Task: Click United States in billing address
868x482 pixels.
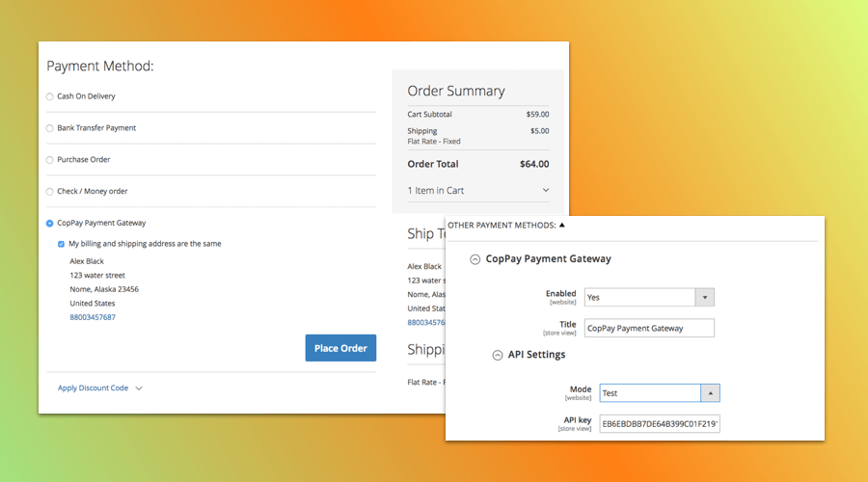Action: point(93,304)
